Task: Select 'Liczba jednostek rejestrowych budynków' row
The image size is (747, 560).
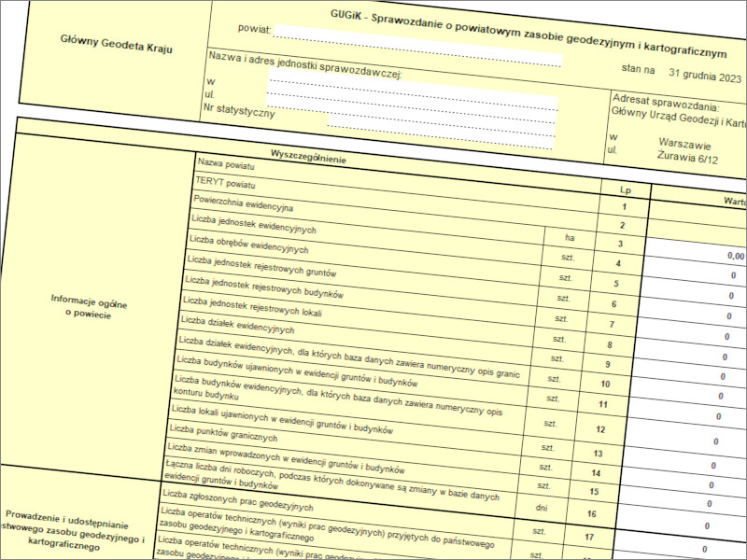Action: [264, 287]
